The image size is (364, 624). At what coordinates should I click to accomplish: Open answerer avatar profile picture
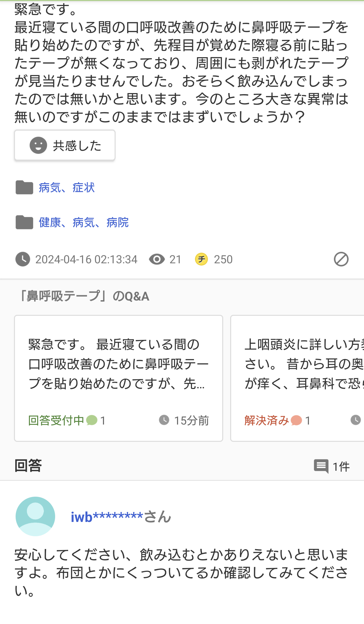(36, 516)
